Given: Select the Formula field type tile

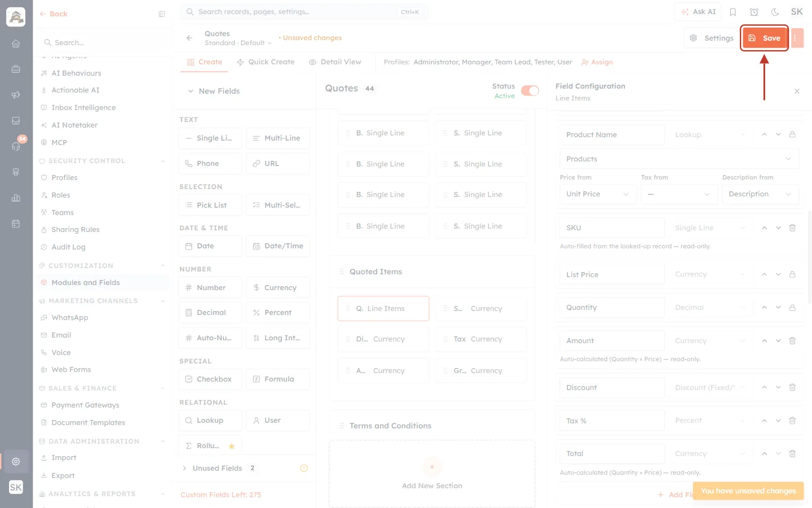Looking at the screenshot, I should coord(277,379).
